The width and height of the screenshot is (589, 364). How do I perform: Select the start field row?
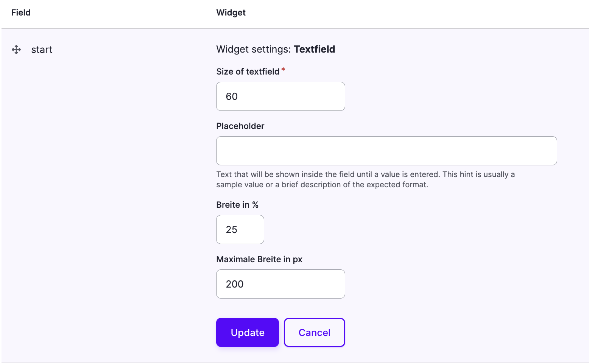42,50
